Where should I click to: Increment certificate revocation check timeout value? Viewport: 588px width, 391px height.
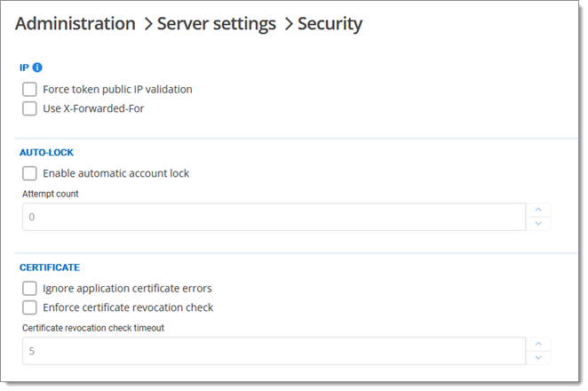click(x=538, y=344)
